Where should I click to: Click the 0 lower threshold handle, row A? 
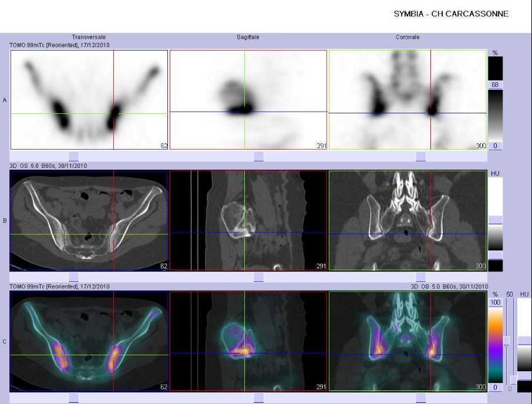pos(495,146)
